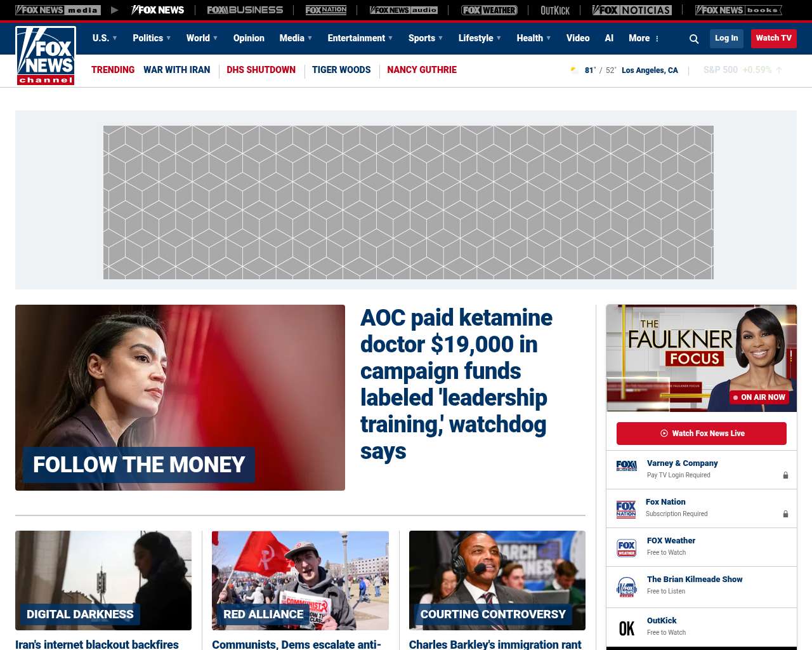Open trending topic WAR WITH IRAN
Image resolution: width=812 pixels, height=650 pixels.
coord(176,70)
